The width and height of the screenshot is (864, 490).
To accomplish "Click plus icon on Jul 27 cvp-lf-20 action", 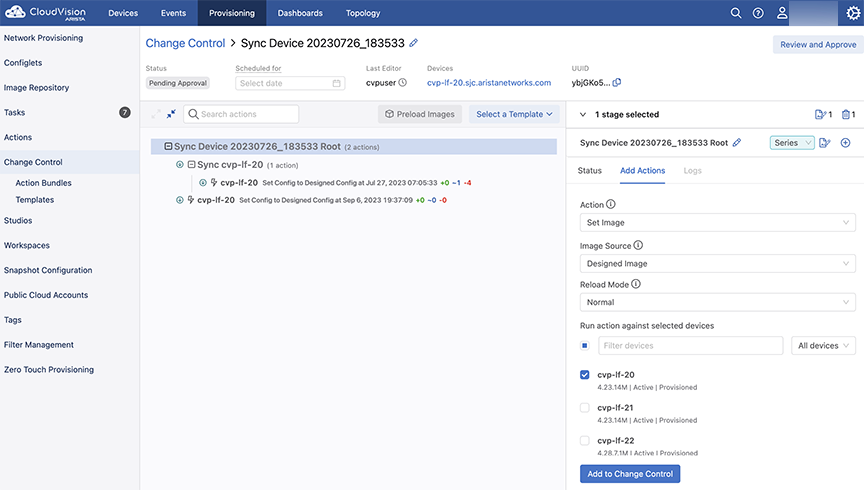I will pos(203,182).
